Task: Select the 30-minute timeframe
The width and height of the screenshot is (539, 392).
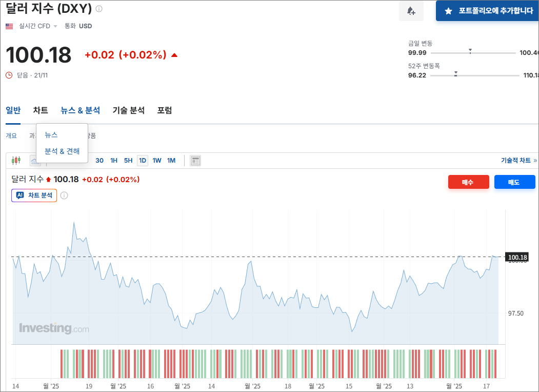Action: pos(99,160)
